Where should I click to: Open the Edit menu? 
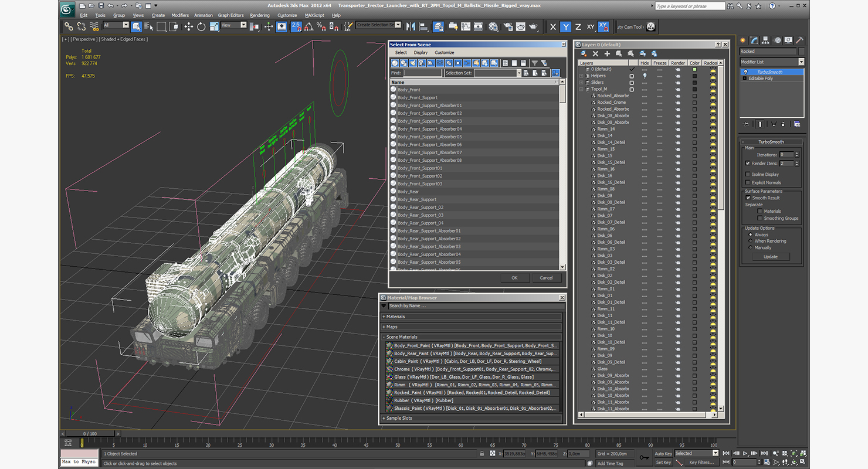pos(83,15)
